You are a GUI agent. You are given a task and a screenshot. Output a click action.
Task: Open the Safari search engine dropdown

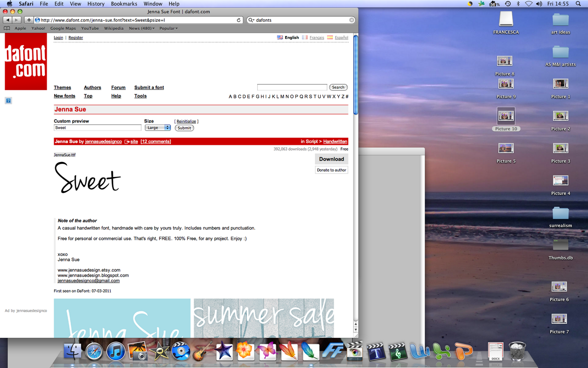point(251,20)
